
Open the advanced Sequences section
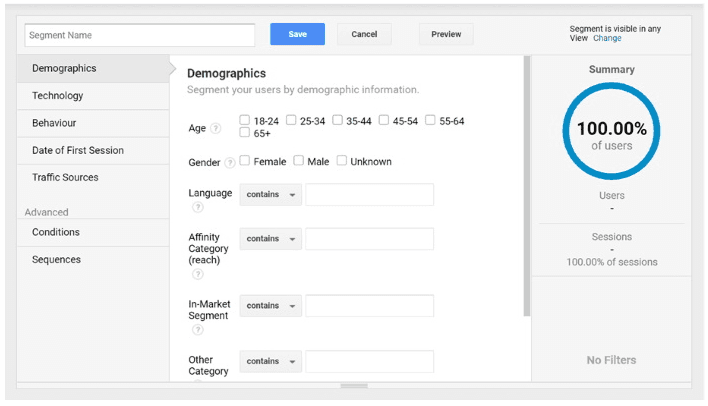93,260
